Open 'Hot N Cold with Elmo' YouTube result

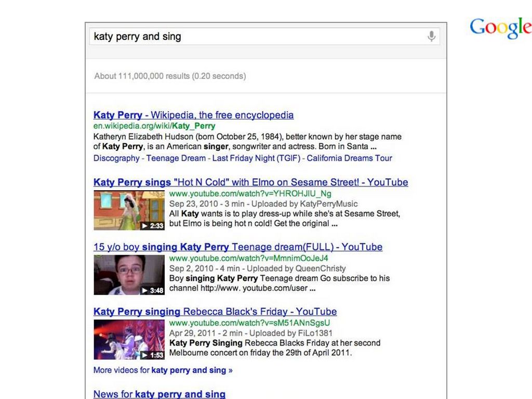coord(251,182)
